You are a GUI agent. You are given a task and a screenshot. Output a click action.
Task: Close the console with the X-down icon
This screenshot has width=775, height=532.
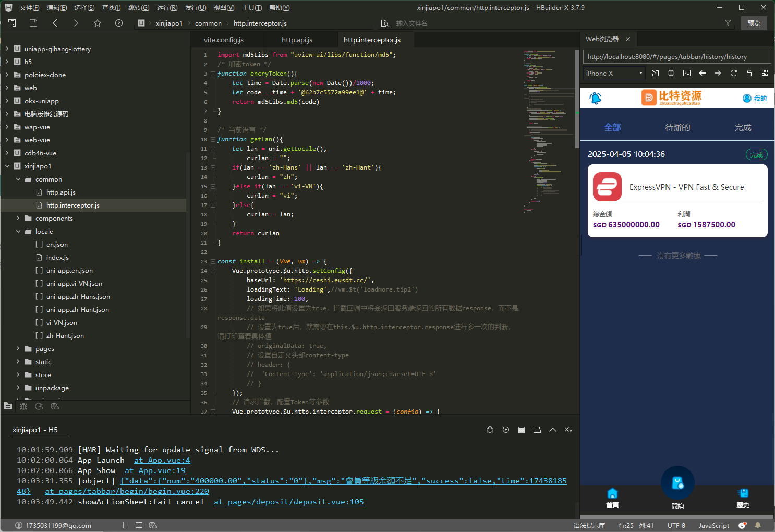point(568,430)
